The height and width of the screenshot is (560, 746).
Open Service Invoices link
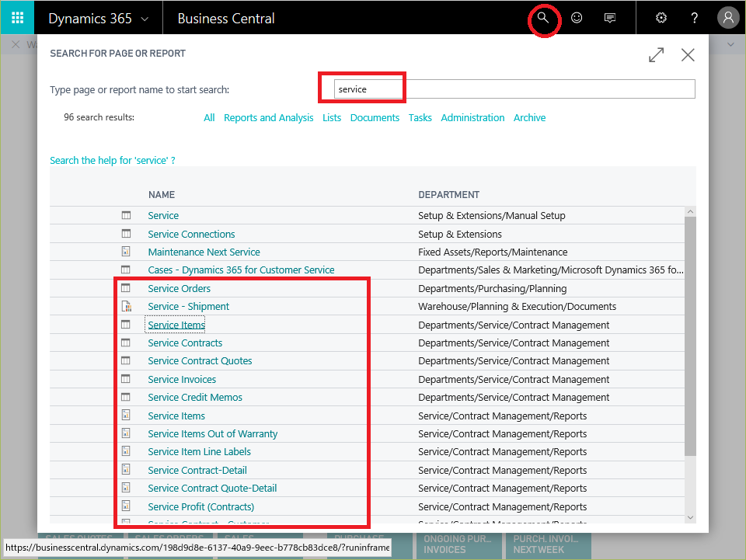(182, 380)
